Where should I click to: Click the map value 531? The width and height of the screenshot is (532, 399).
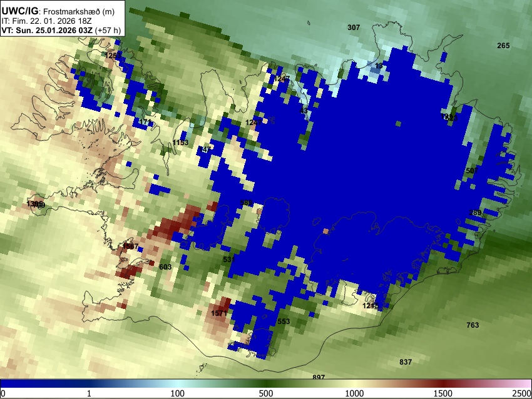click(x=229, y=260)
